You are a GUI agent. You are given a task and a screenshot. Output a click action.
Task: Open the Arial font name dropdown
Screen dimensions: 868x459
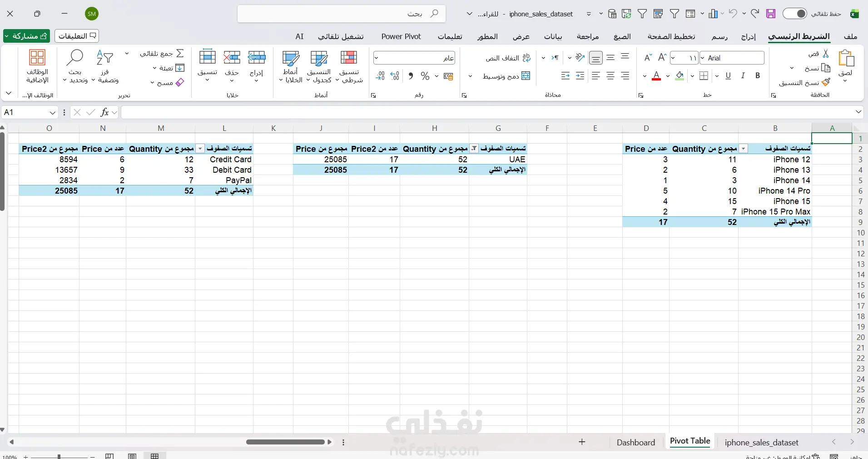703,58
